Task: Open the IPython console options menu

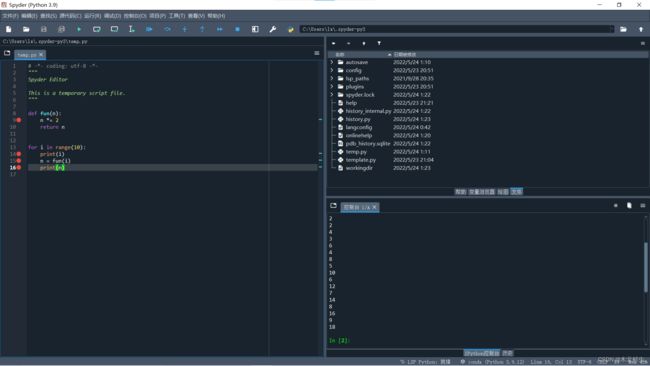Action: tap(643, 206)
